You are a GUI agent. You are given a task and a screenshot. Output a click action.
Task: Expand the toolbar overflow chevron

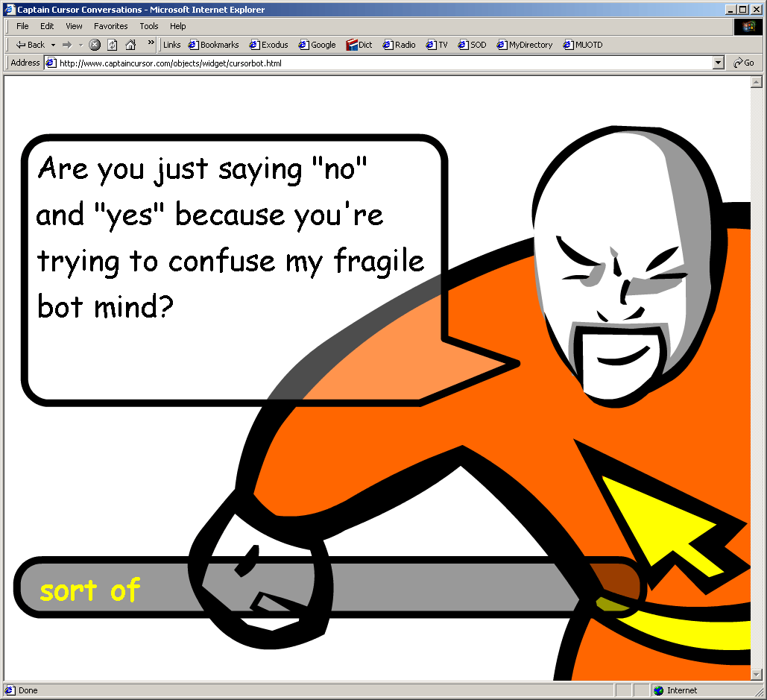click(151, 42)
